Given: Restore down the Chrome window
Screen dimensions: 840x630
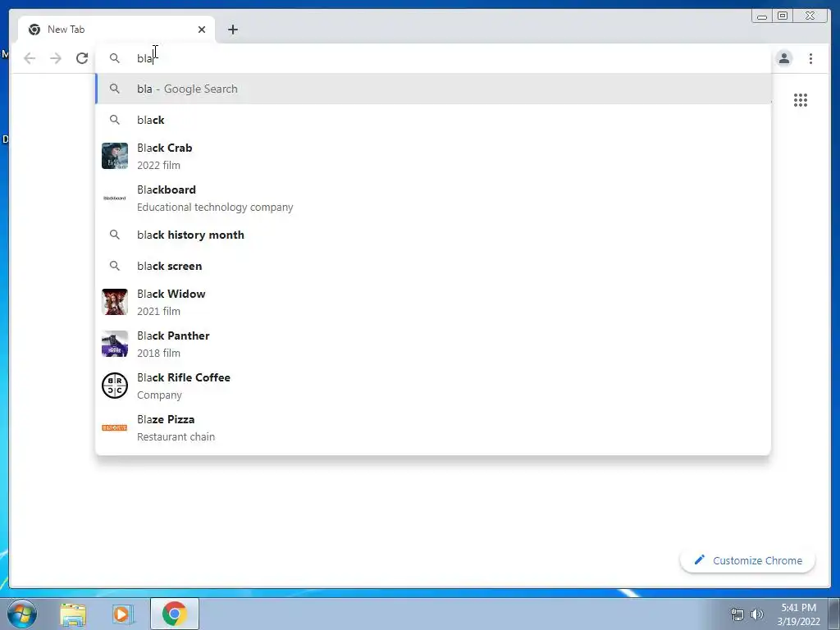Looking at the screenshot, I should click(x=783, y=16).
